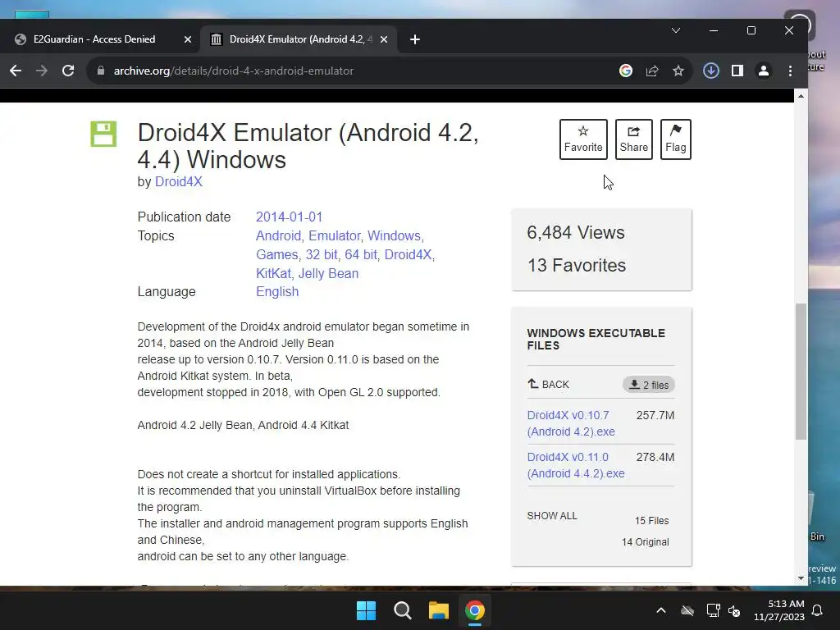
Task: Open File Explorer from taskbar
Action: (x=438, y=610)
